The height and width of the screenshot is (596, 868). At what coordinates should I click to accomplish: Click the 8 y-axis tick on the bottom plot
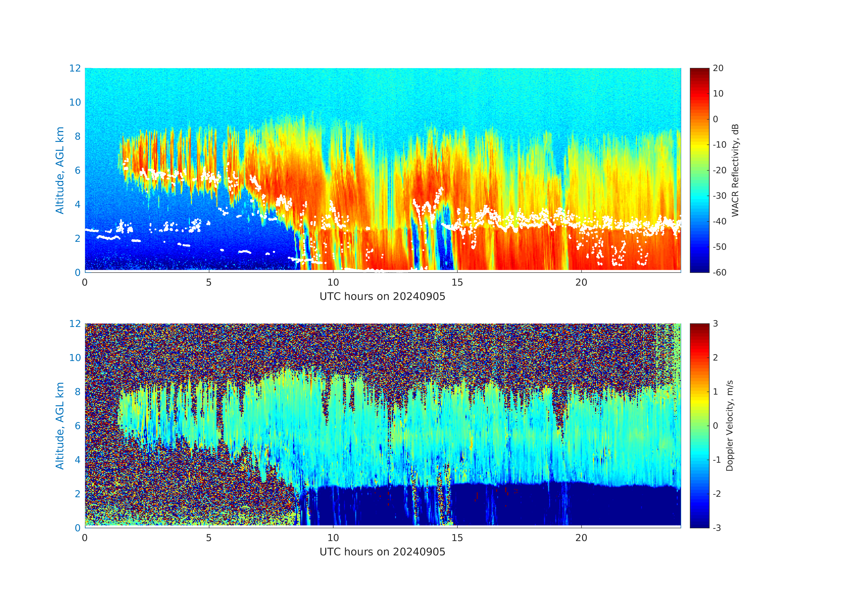click(x=77, y=392)
